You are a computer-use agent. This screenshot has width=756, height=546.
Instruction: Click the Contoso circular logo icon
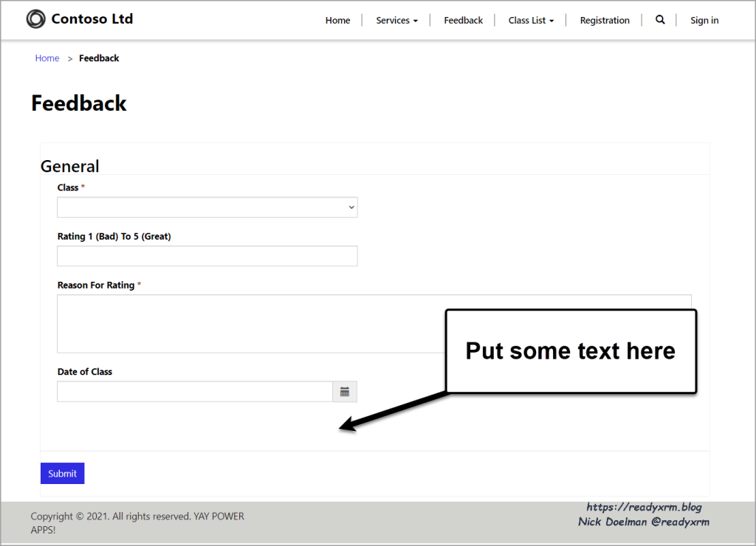point(35,19)
